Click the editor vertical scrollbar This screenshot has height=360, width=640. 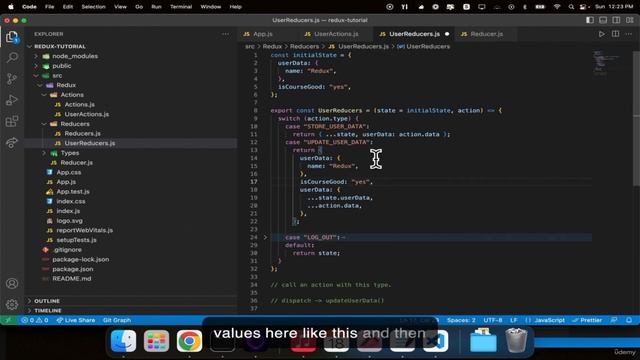pyautogui.click(x=636, y=118)
